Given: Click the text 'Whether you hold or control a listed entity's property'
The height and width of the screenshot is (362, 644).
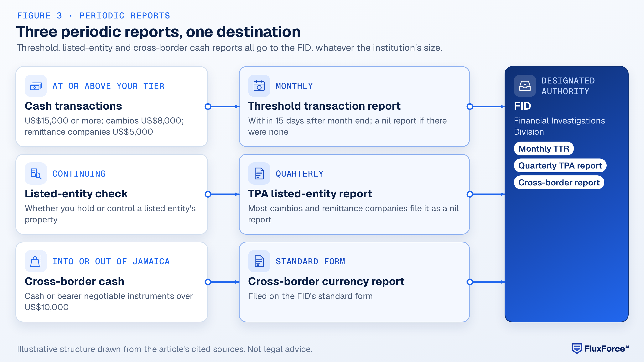Looking at the screenshot, I should click(x=110, y=214).
